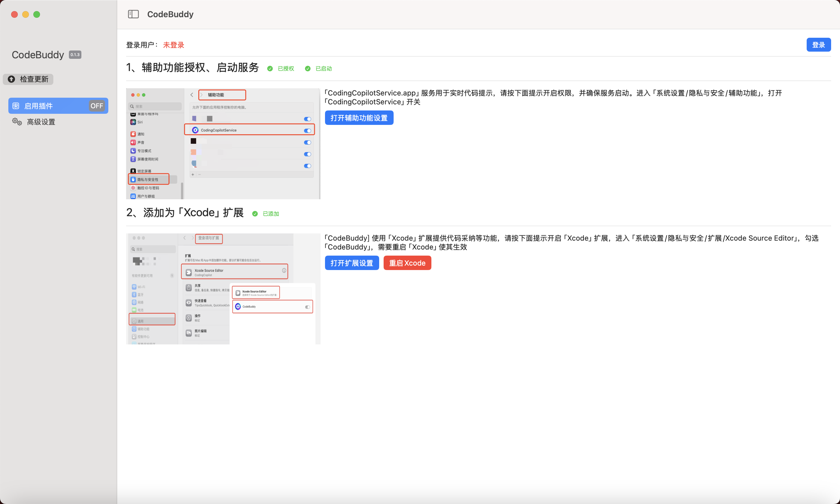The height and width of the screenshot is (504, 840).
Task: Click the accessibility settings guide screenshot
Action: [223, 144]
